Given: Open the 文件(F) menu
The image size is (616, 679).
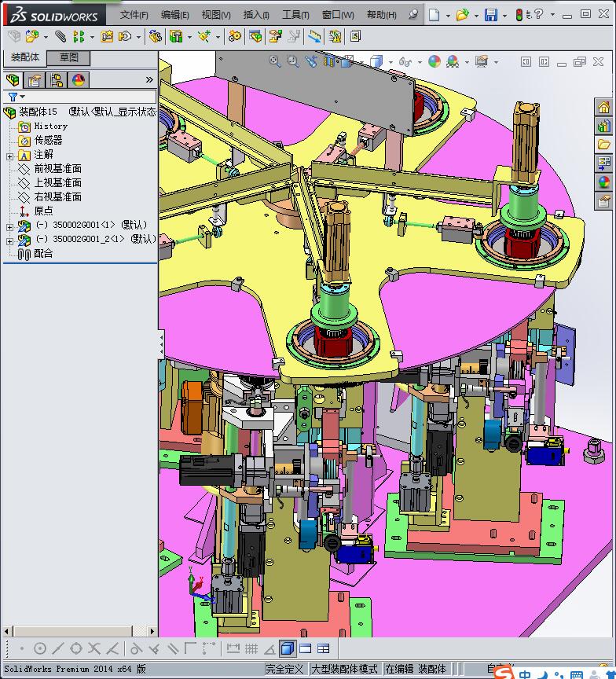Looking at the screenshot, I should 134,15.
